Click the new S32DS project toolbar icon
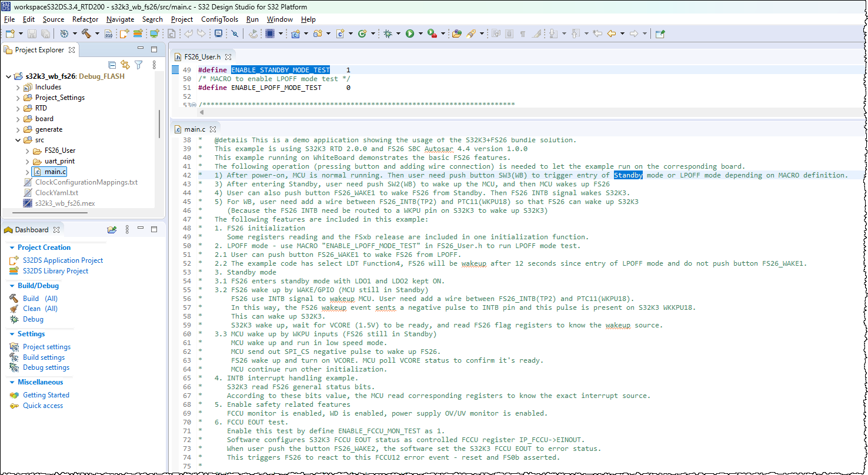 (124, 34)
